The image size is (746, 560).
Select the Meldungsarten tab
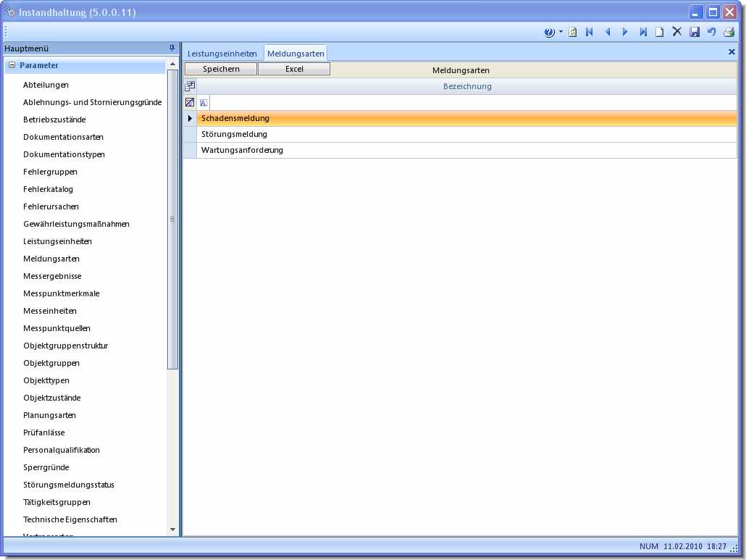pyautogui.click(x=296, y=54)
